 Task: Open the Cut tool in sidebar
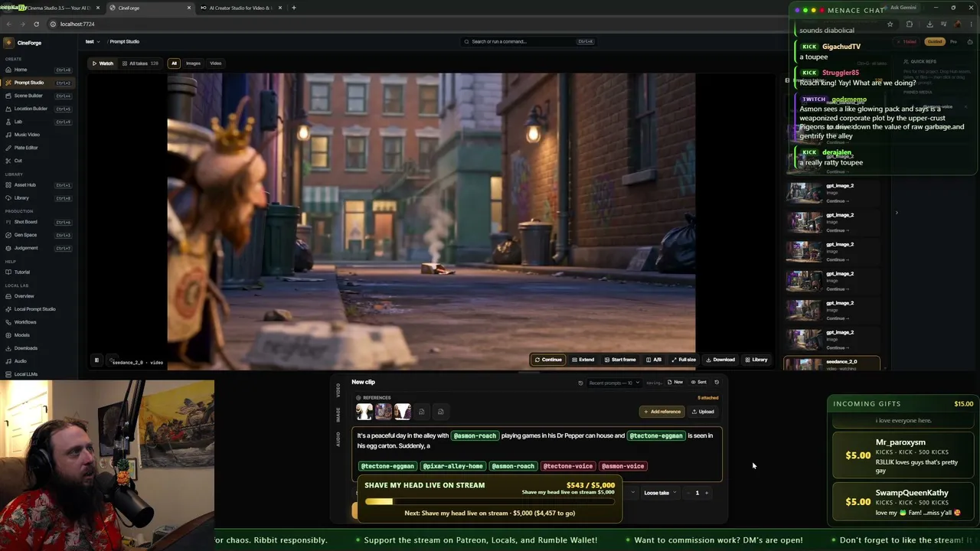point(38,161)
